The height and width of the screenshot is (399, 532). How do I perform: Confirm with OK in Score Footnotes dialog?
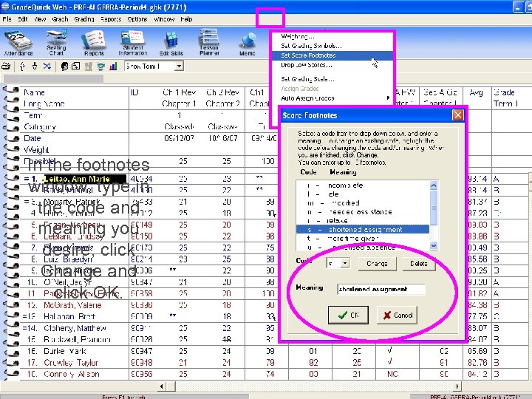pyautogui.click(x=348, y=316)
